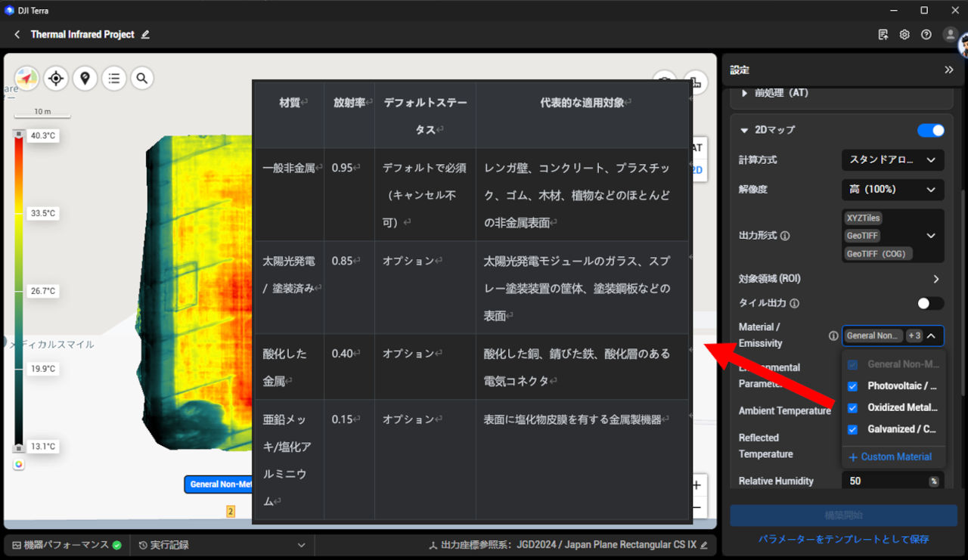Click the info icon next to Material / Emissivity
Viewport: 968px width, 560px height.
(833, 336)
